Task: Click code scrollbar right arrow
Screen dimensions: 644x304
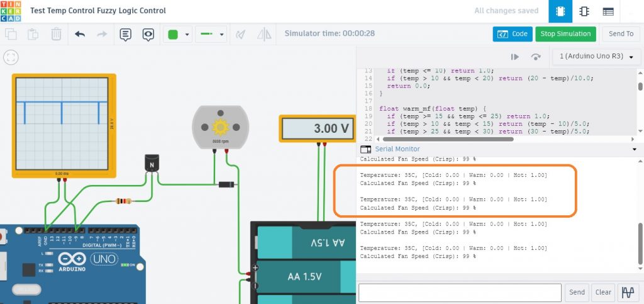Action: click(633, 139)
